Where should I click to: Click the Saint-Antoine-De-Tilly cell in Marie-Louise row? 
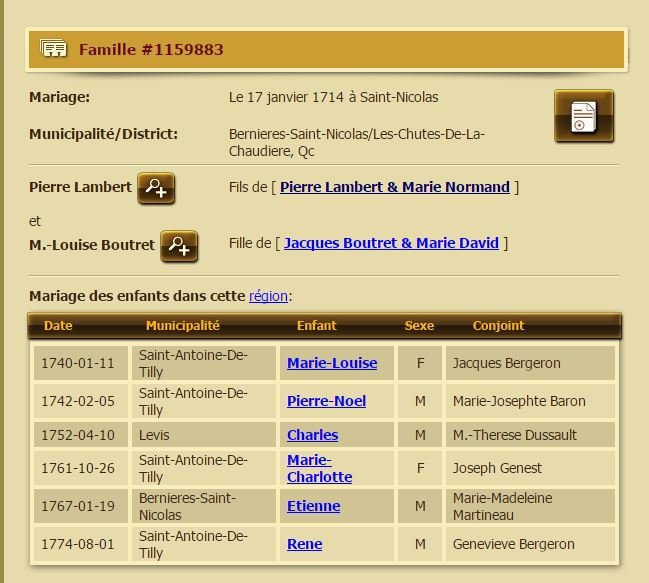tap(204, 363)
